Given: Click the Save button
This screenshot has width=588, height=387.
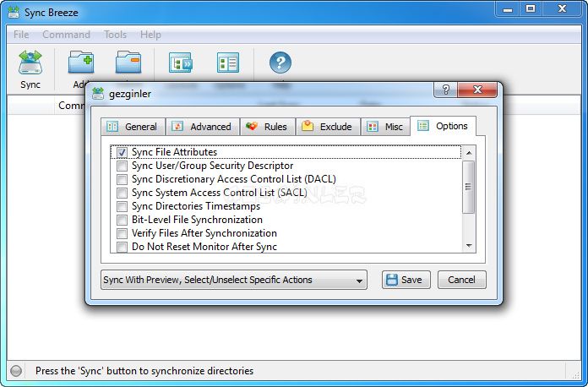Looking at the screenshot, I should pyautogui.click(x=406, y=280).
